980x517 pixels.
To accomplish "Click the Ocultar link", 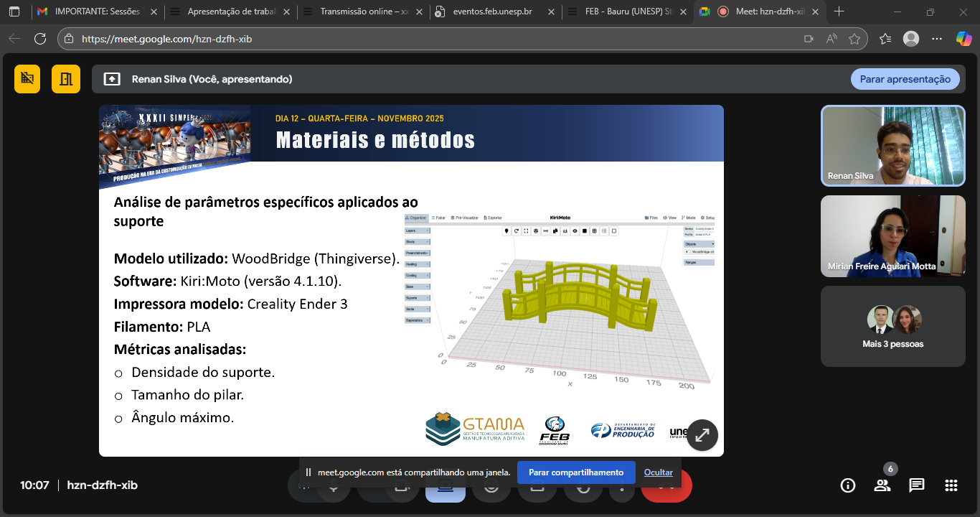I will (x=658, y=472).
